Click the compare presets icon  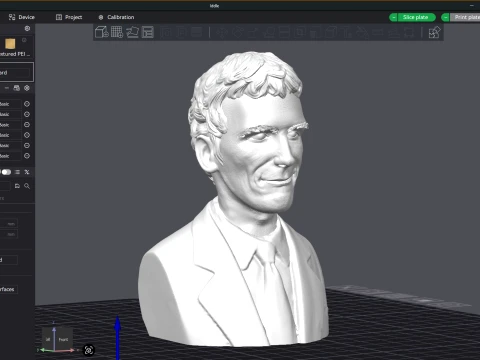(27, 172)
